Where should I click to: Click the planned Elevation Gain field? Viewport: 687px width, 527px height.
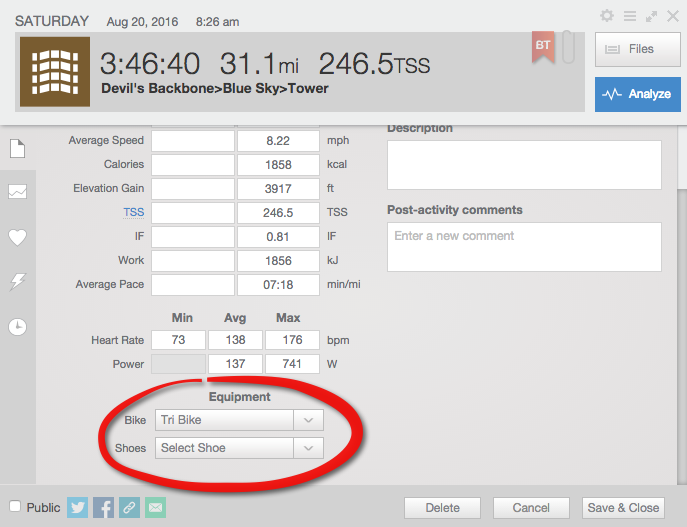(193, 189)
